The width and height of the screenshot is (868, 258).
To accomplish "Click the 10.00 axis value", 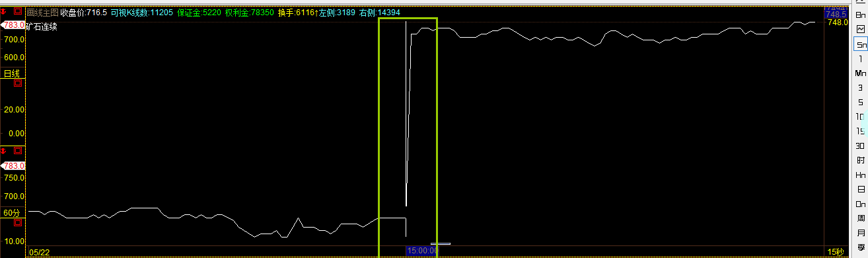I will click(15, 241).
